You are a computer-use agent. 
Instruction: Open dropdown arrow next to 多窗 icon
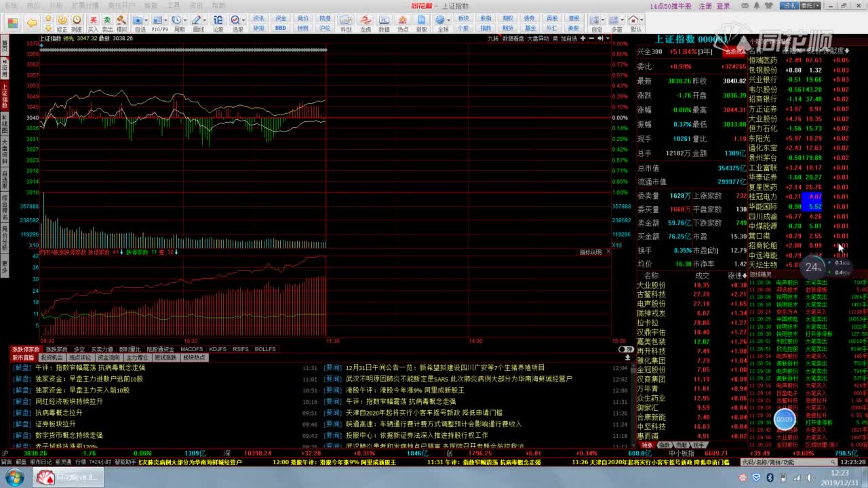(623, 20)
